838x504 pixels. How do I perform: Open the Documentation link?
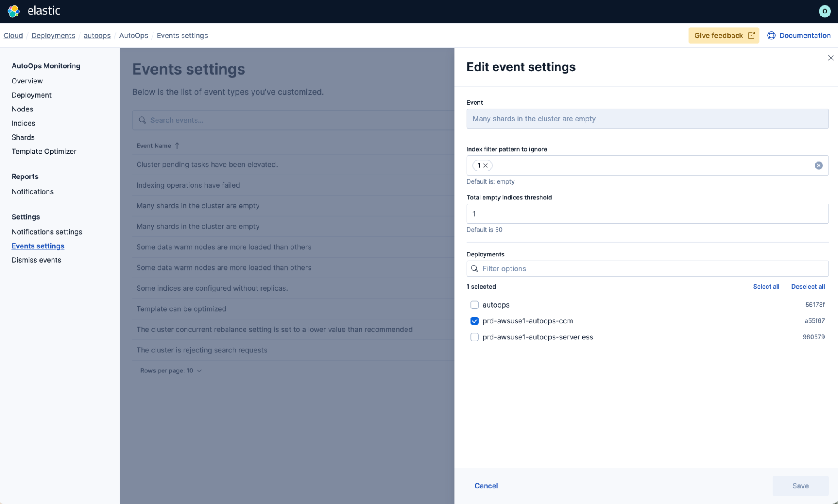[804, 36]
